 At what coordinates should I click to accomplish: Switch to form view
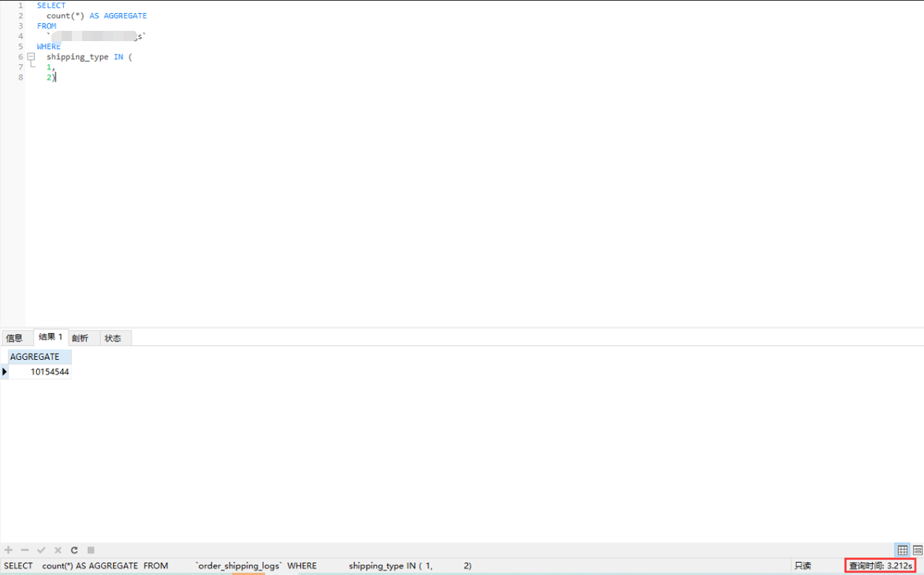click(917, 550)
